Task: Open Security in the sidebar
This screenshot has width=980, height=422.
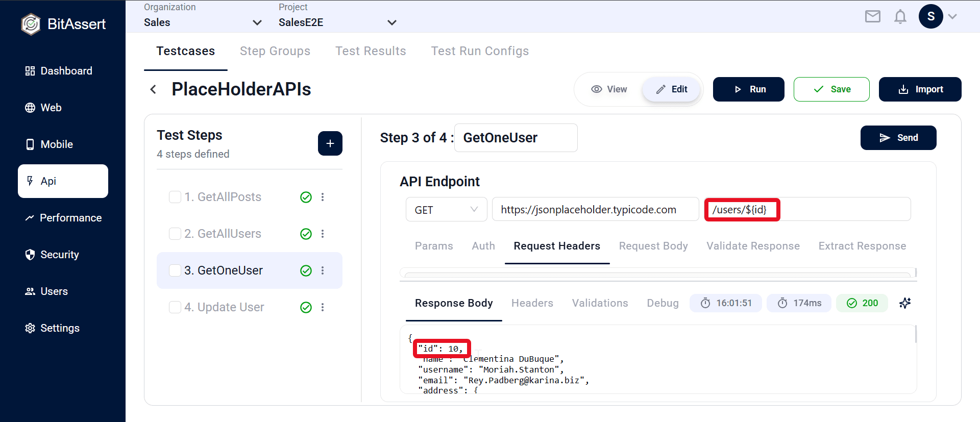Action: pos(63,255)
